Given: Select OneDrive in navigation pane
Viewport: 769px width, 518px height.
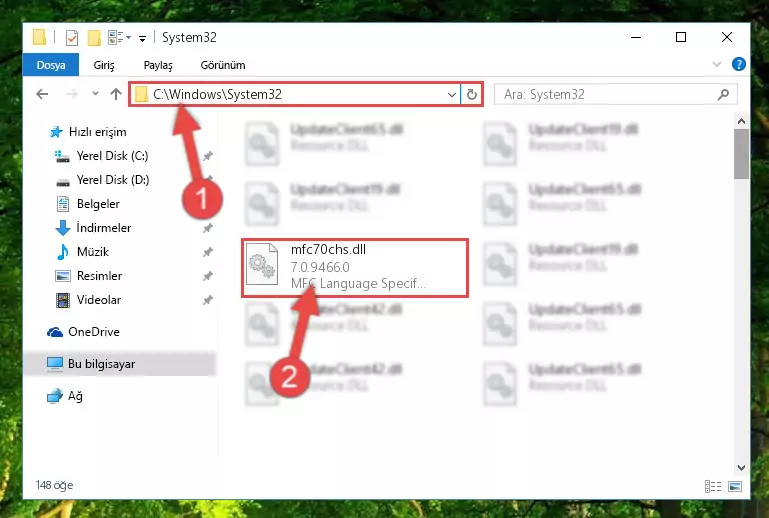Looking at the screenshot, I should pyautogui.click(x=83, y=332).
